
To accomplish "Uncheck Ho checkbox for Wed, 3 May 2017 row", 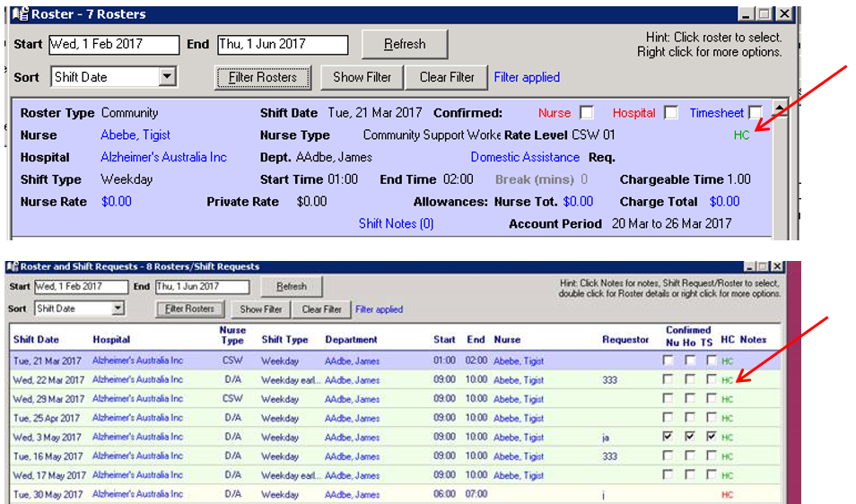I will coord(690,437).
